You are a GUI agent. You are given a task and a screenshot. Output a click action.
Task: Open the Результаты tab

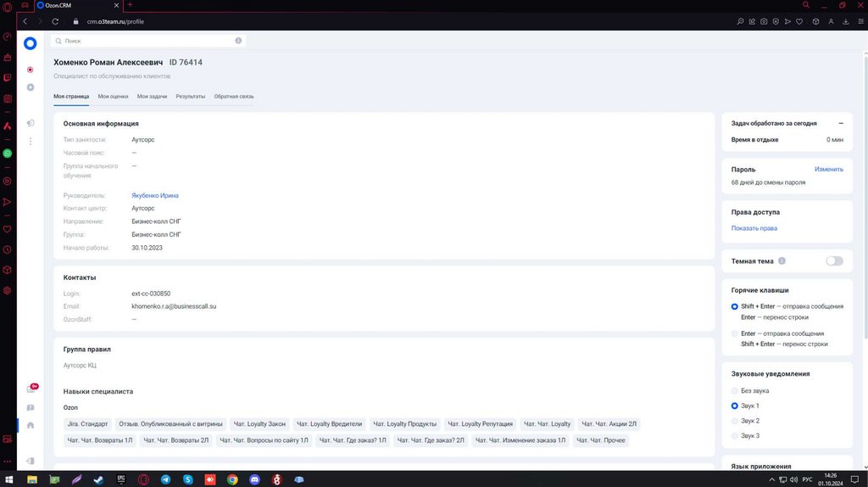191,97
